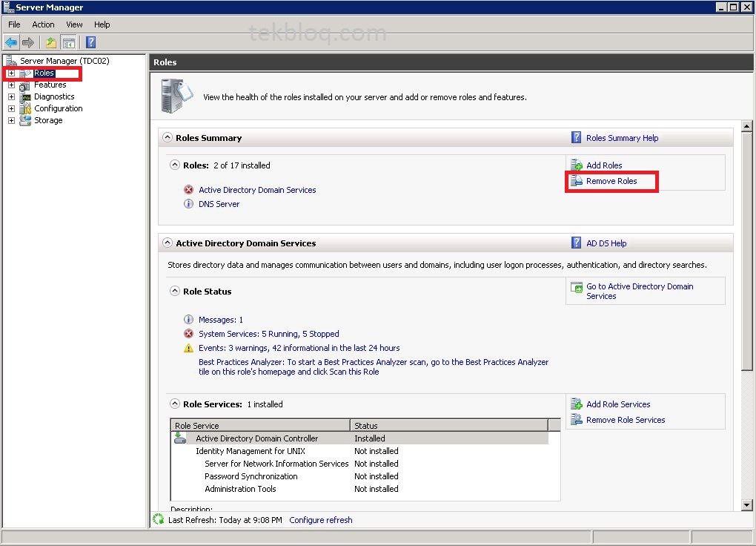Image resolution: width=756 pixels, height=546 pixels.
Task: Select the Diagnostics tree item label
Action: click(54, 96)
